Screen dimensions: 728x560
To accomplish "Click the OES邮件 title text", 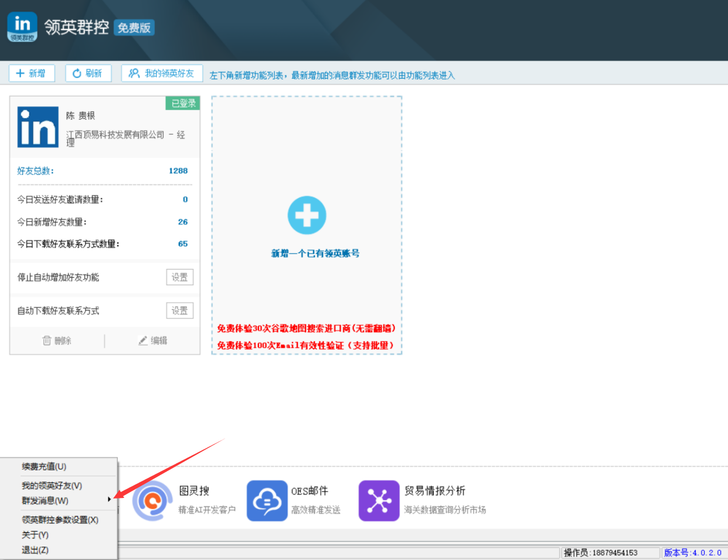I will (309, 491).
